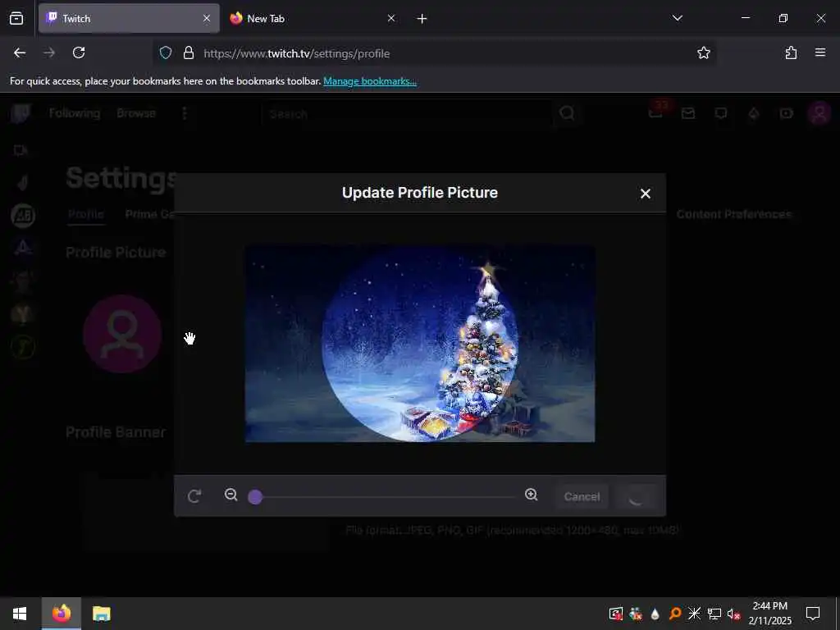Open tracking protection shield info
The width and height of the screenshot is (840, 630).
click(x=166, y=52)
